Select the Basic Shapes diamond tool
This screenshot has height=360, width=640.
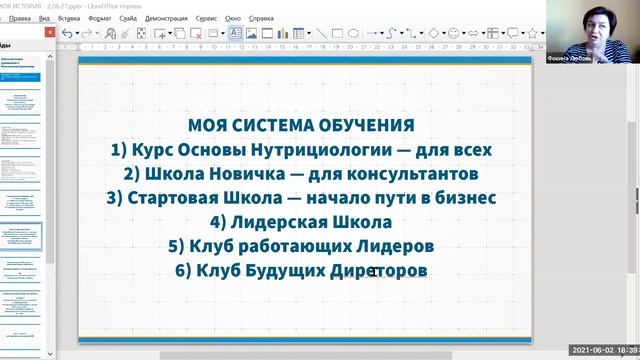pos(433,33)
